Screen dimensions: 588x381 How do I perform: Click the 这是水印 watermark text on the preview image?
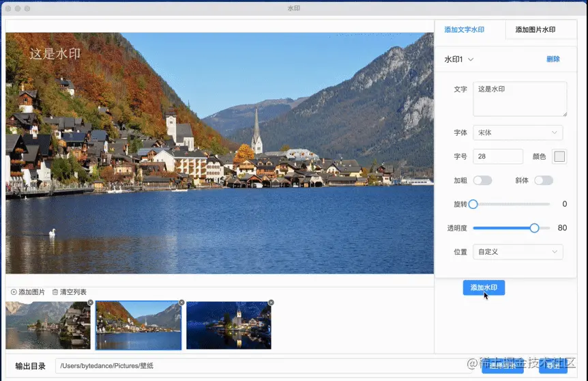tap(55, 54)
